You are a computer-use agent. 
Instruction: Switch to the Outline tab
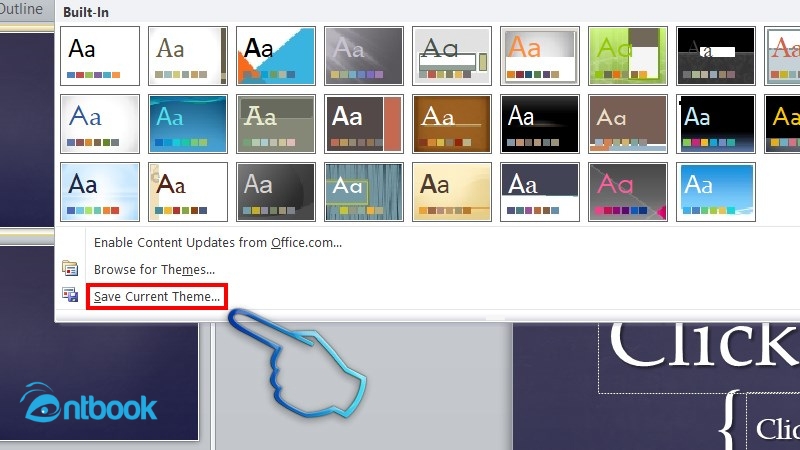pyautogui.click(x=21, y=9)
